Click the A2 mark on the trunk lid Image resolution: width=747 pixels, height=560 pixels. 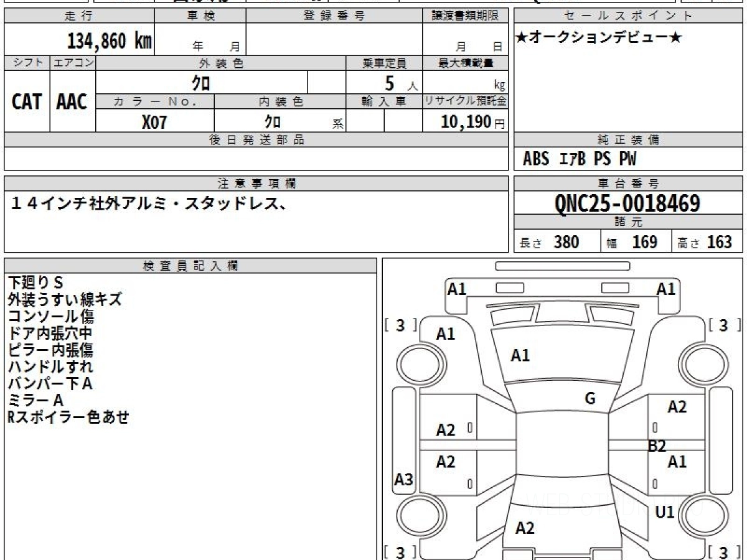pos(525,528)
